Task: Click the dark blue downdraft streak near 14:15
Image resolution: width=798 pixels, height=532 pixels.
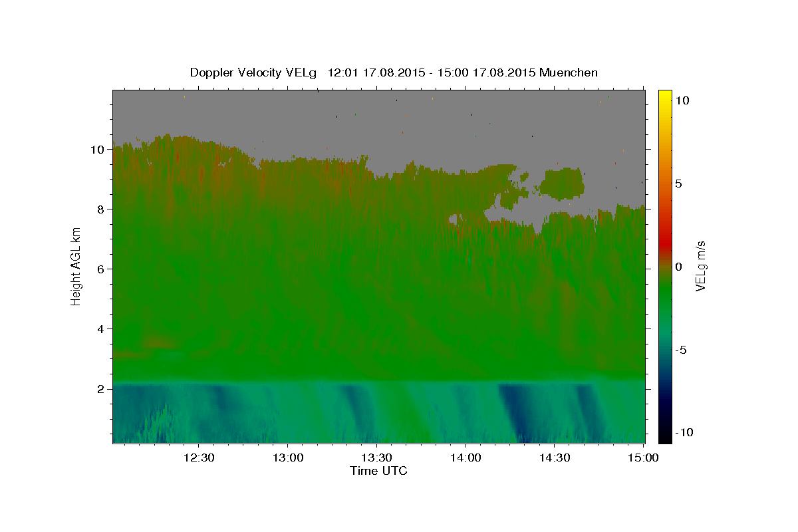Action: click(x=517, y=412)
